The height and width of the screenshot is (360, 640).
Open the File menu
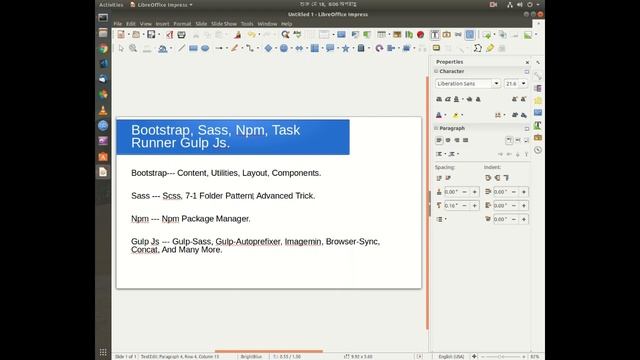click(118, 24)
